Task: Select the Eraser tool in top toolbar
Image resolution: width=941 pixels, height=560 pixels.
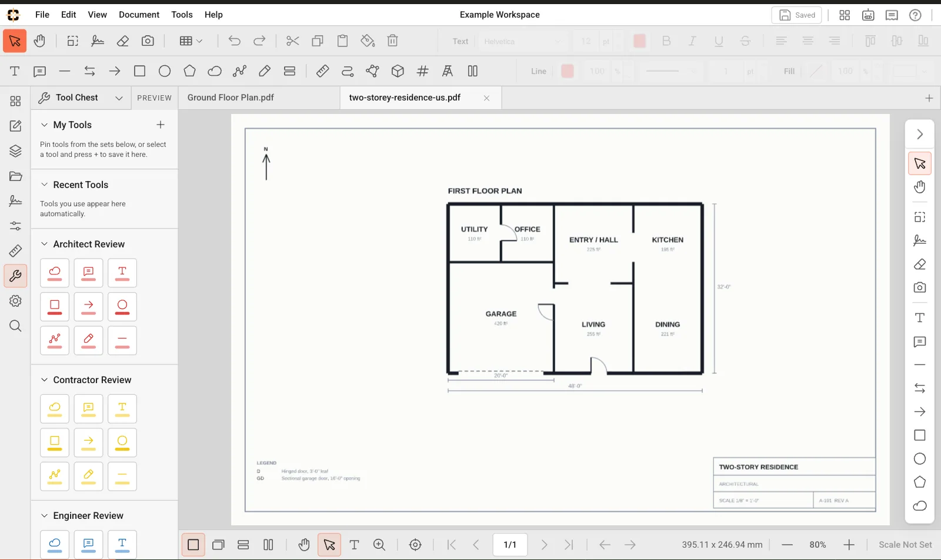Action: 123,41
